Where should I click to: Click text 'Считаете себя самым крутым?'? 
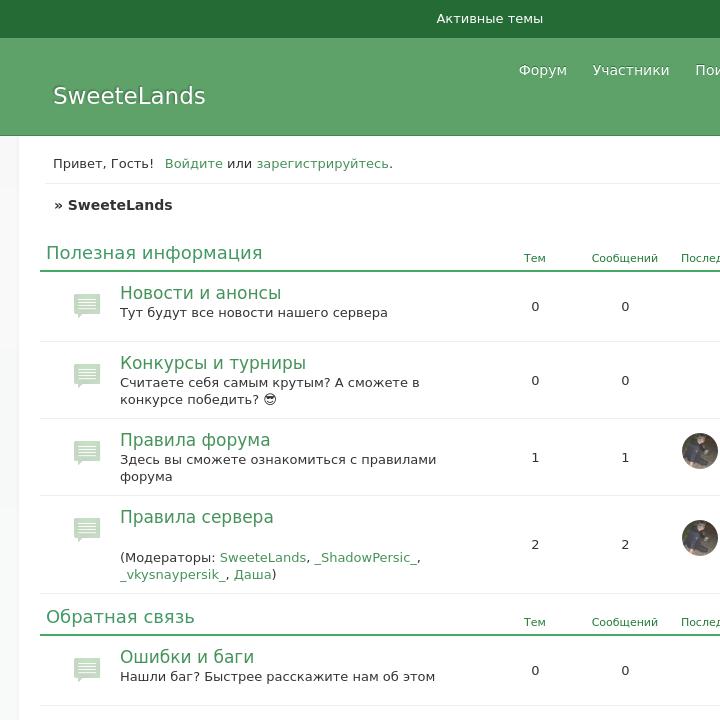(x=225, y=383)
